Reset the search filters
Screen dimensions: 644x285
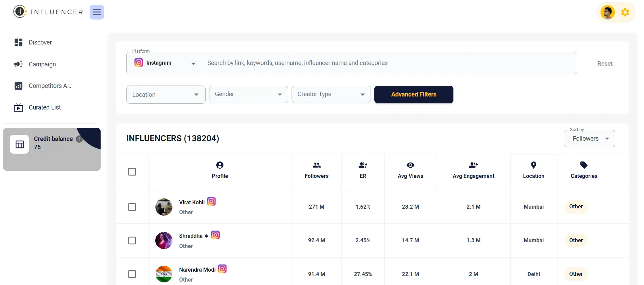pyautogui.click(x=605, y=64)
